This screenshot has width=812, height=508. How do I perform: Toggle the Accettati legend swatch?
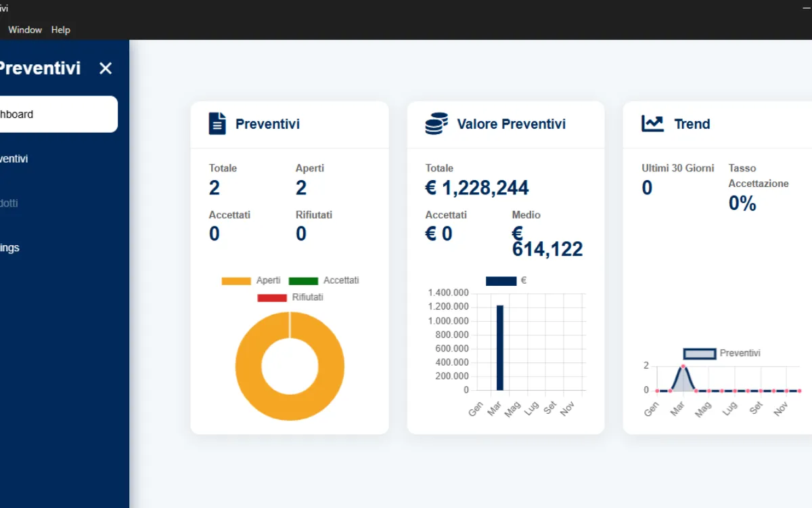(323, 280)
